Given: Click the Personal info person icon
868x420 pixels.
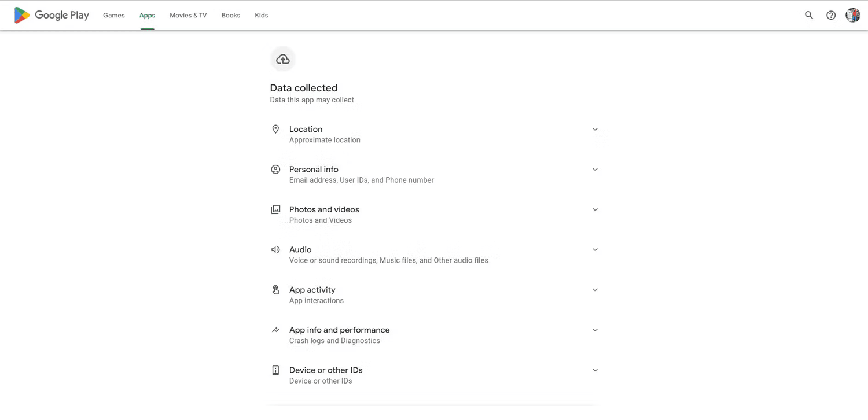Looking at the screenshot, I should [275, 169].
